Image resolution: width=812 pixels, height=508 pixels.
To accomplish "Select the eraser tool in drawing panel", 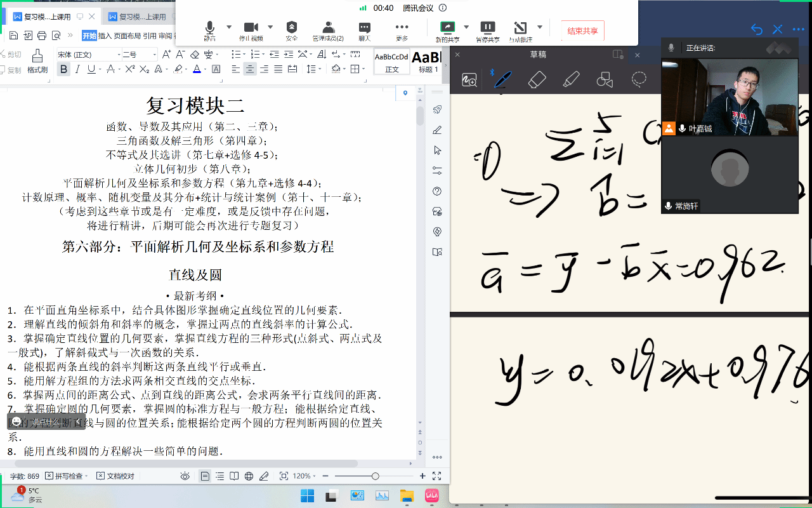I will (x=537, y=79).
